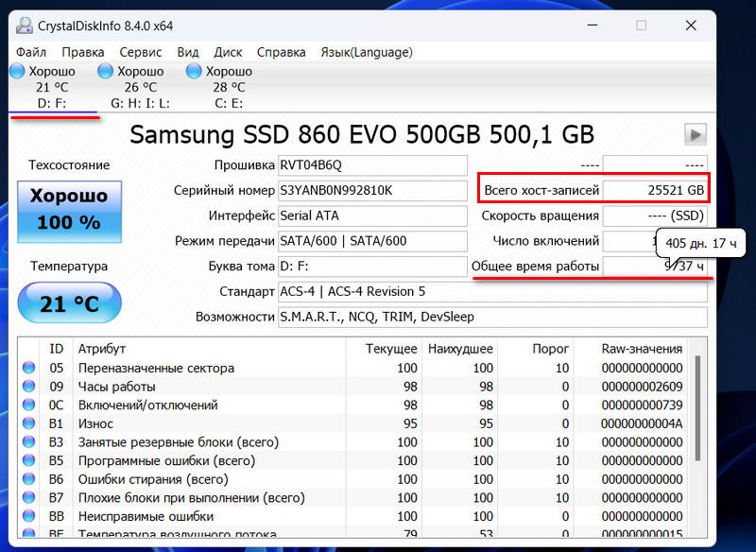Screen dimensions: 756x552
Task: Click the interface field Serial ATA
Action: coord(372,216)
